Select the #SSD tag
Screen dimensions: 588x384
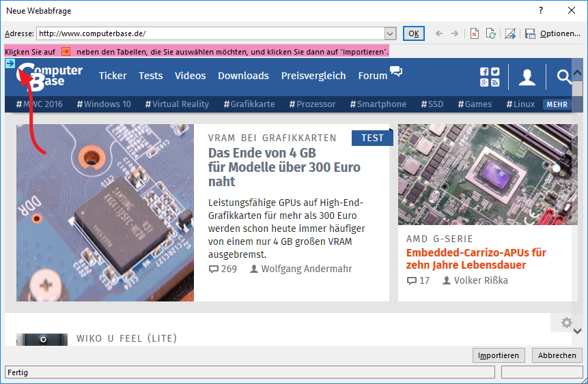coord(432,104)
